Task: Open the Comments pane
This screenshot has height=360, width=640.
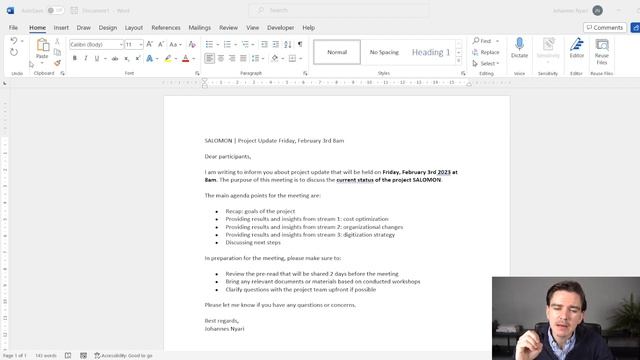Action: pyautogui.click(x=605, y=28)
